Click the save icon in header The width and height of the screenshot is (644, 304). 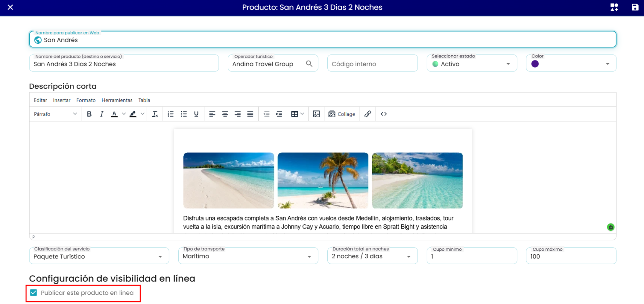click(635, 7)
